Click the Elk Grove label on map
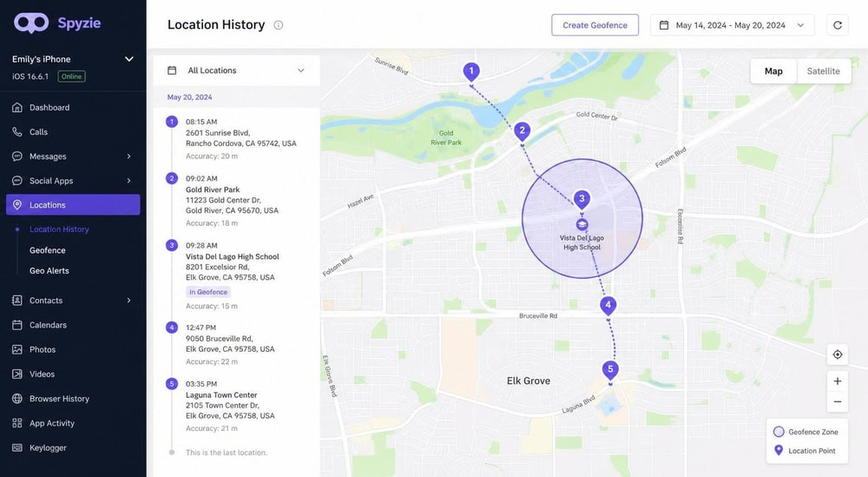 tap(529, 381)
